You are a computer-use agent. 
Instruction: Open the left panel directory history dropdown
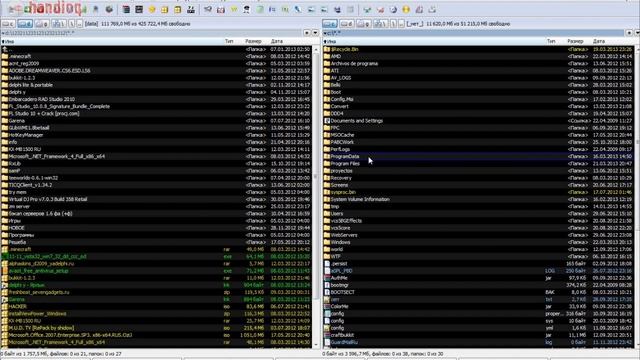(315, 33)
